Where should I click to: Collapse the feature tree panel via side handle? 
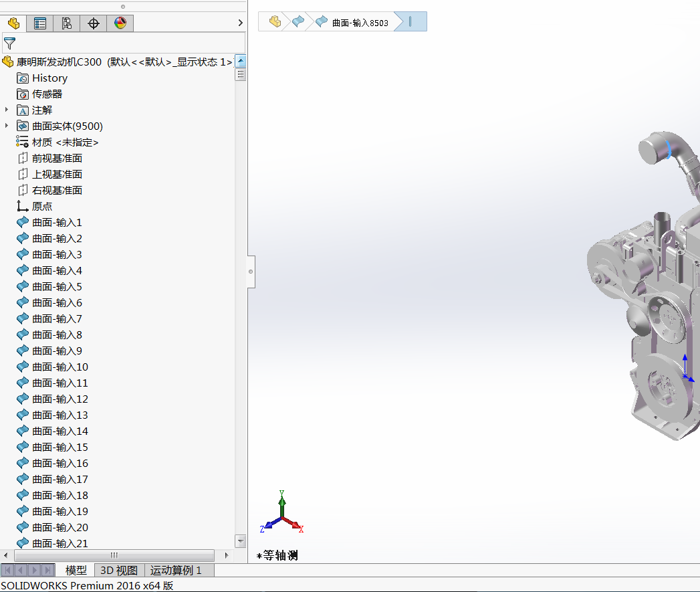tap(251, 272)
